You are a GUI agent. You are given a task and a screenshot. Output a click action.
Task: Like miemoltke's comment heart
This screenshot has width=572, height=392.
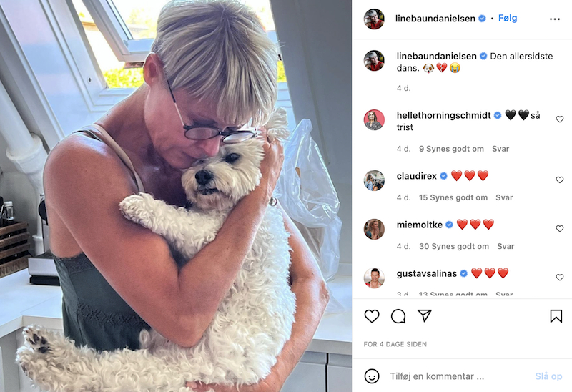tap(560, 228)
